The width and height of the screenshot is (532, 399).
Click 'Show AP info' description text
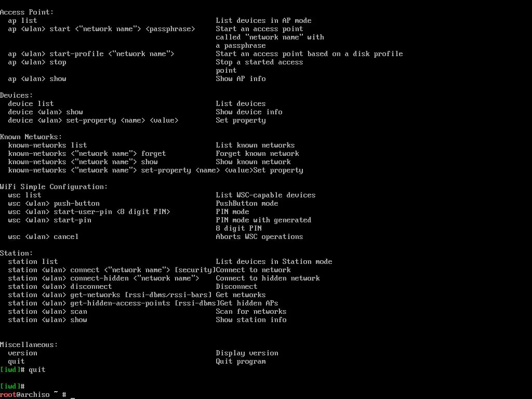click(x=241, y=79)
